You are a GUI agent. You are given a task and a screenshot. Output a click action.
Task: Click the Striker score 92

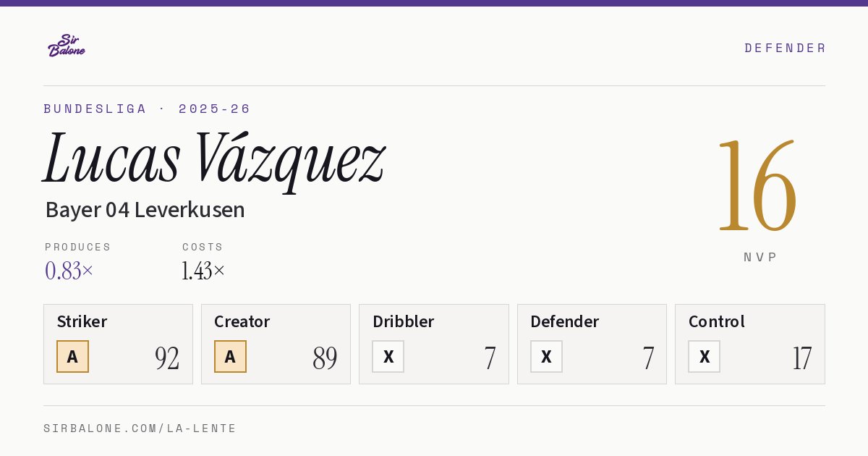click(x=167, y=358)
